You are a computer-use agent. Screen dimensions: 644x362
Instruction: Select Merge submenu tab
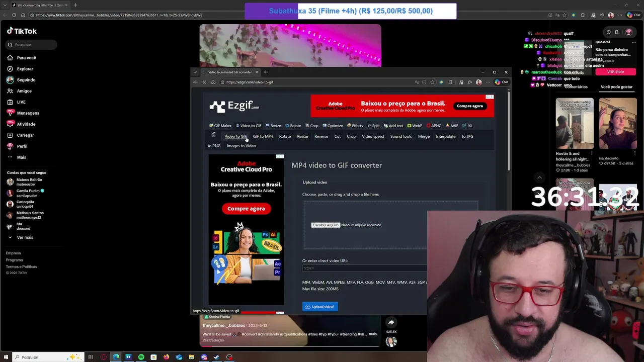(x=424, y=136)
